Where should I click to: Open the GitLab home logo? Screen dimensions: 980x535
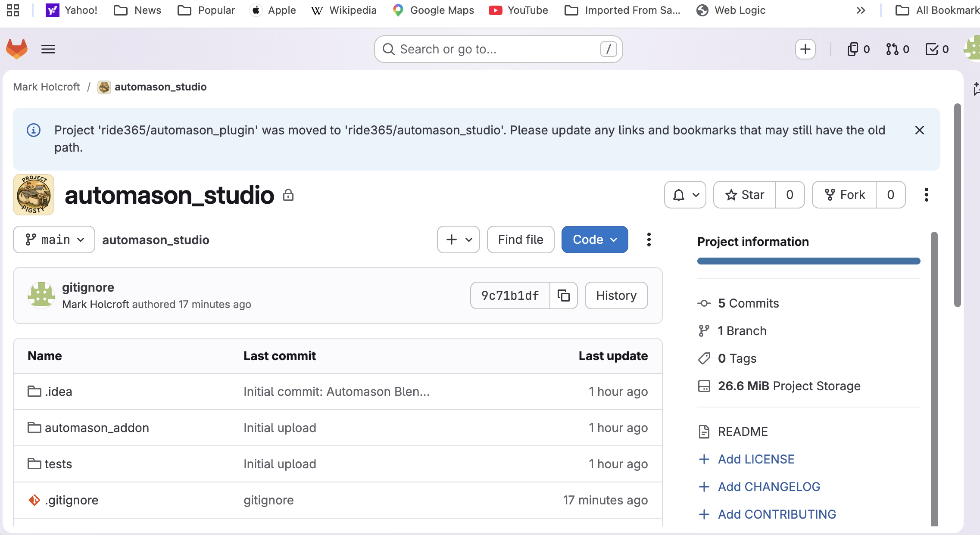(x=17, y=49)
